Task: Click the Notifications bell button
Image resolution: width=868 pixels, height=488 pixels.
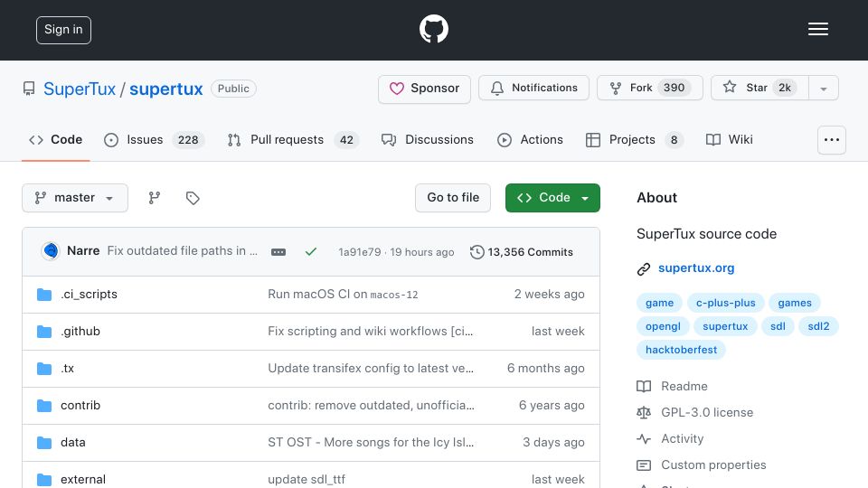Action: click(533, 88)
